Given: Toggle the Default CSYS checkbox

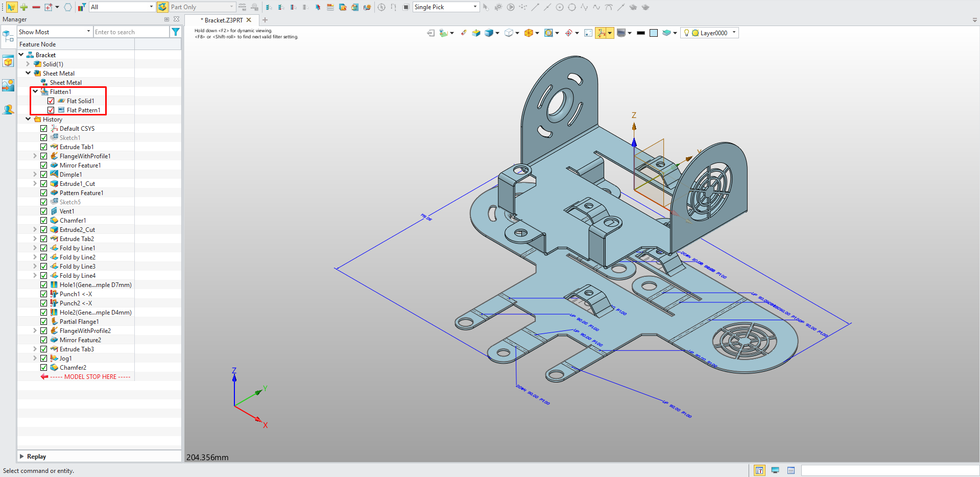Looking at the screenshot, I should tap(44, 129).
